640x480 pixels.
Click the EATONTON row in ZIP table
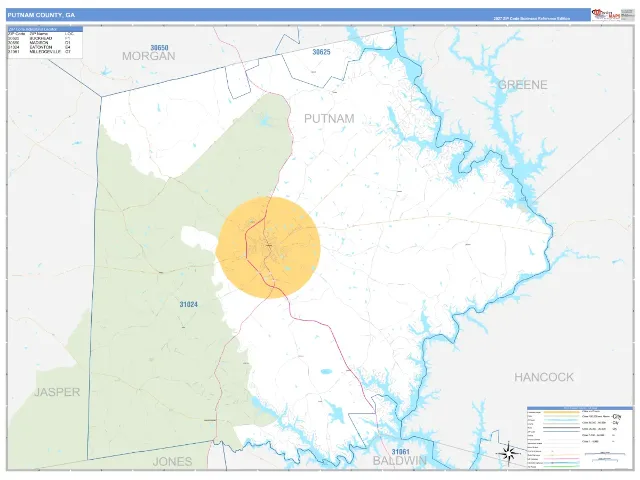(40, 47)
